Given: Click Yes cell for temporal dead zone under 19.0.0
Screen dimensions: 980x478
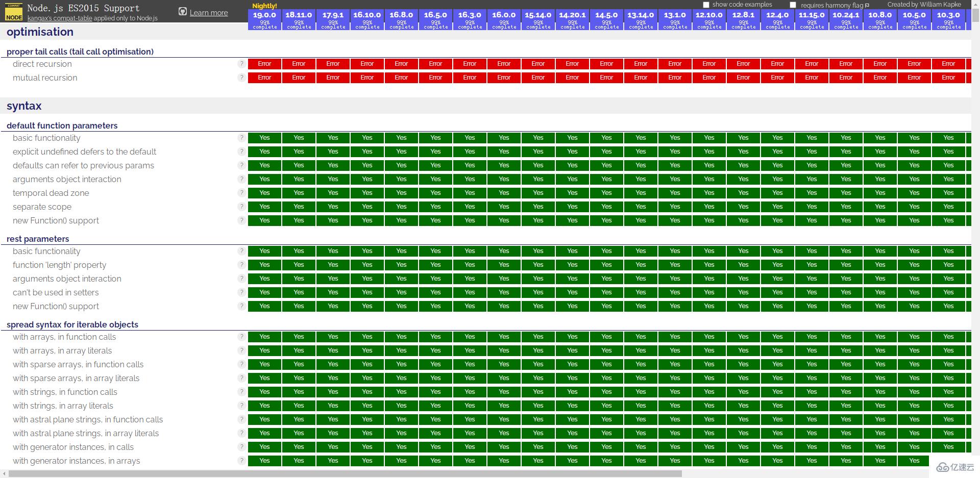Looking at the screenshot, I should [264, 193].
